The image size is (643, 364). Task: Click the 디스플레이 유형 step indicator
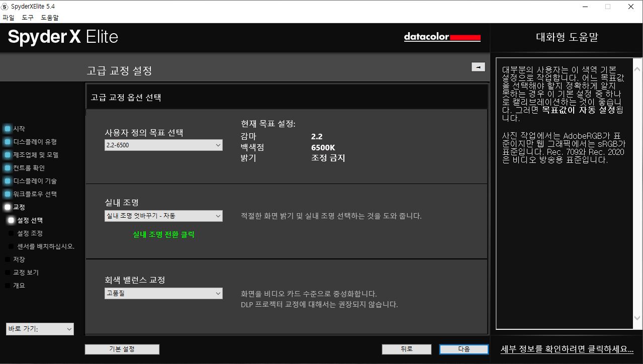(7, 142)
